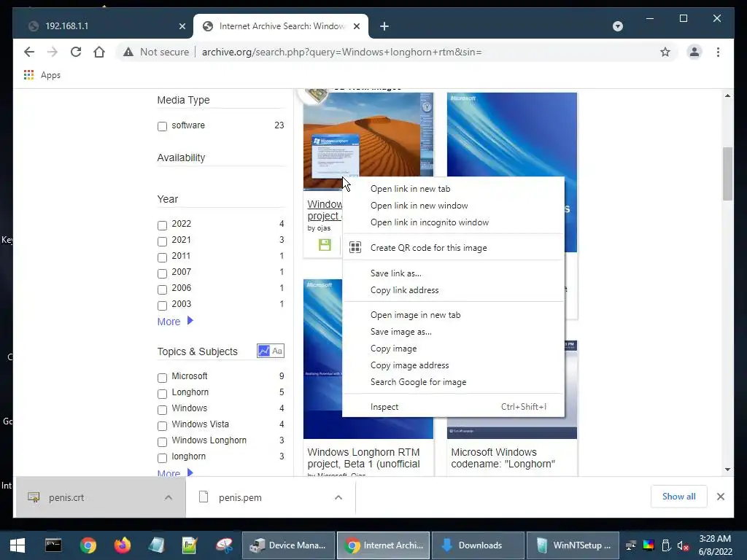Open Microsoft Windows codename "Longhorn" link
This screenshot has height=560, width=747.
point(503,458)
